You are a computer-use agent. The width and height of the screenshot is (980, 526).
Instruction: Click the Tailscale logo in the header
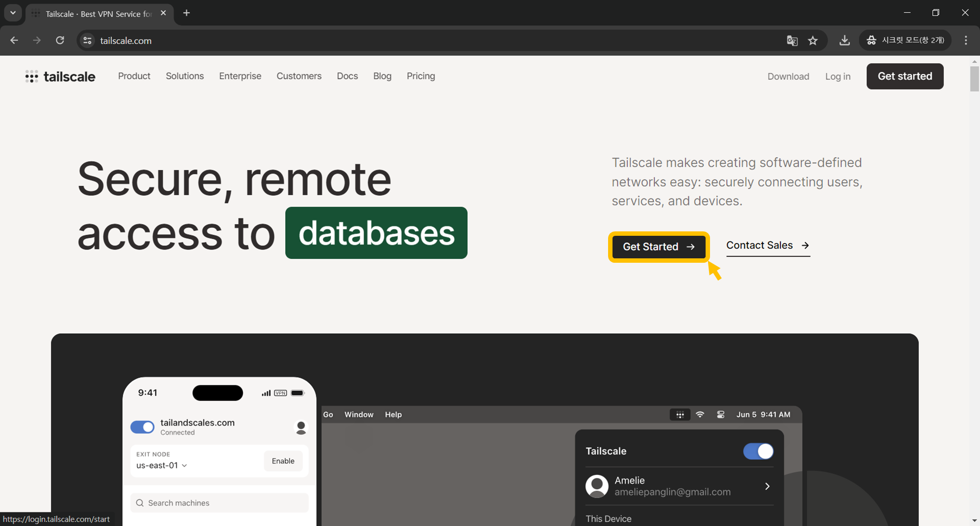(x=60, y=76)
